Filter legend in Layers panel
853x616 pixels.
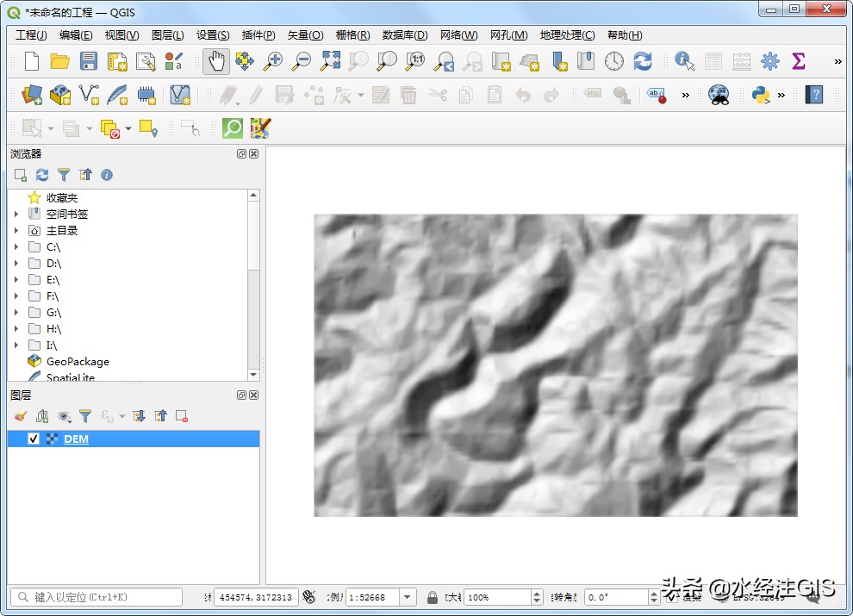[85, 416]
